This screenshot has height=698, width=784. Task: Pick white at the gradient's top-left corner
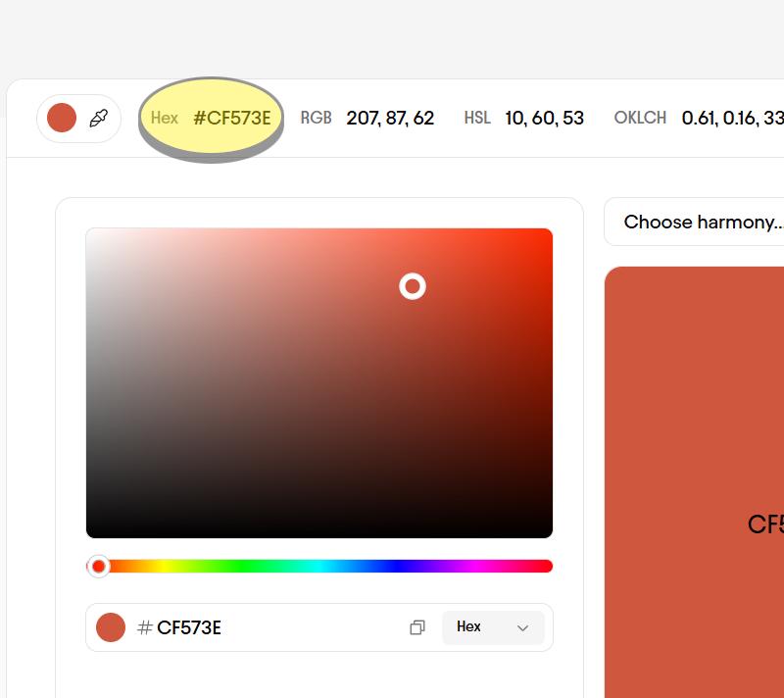click(89, 232)
